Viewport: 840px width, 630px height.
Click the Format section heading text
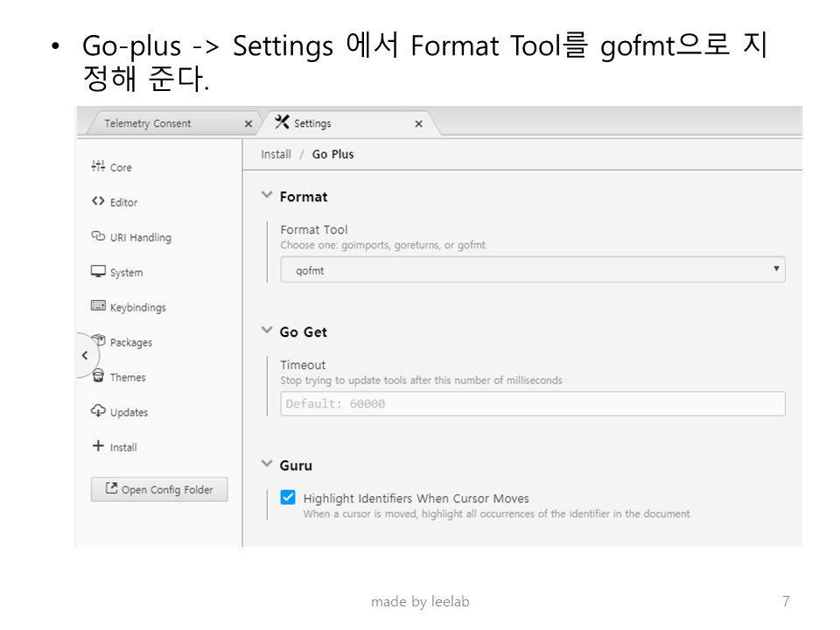coord(304,197)
